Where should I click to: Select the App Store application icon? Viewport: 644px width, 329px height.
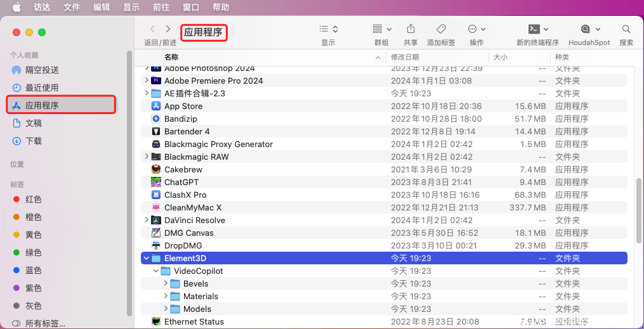tap(156, 106)
